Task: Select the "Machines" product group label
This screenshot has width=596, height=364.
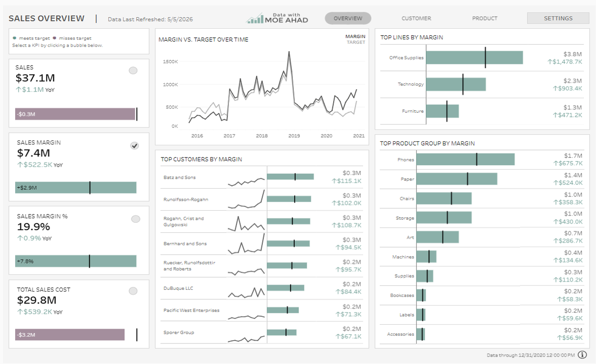Action: 403,257
